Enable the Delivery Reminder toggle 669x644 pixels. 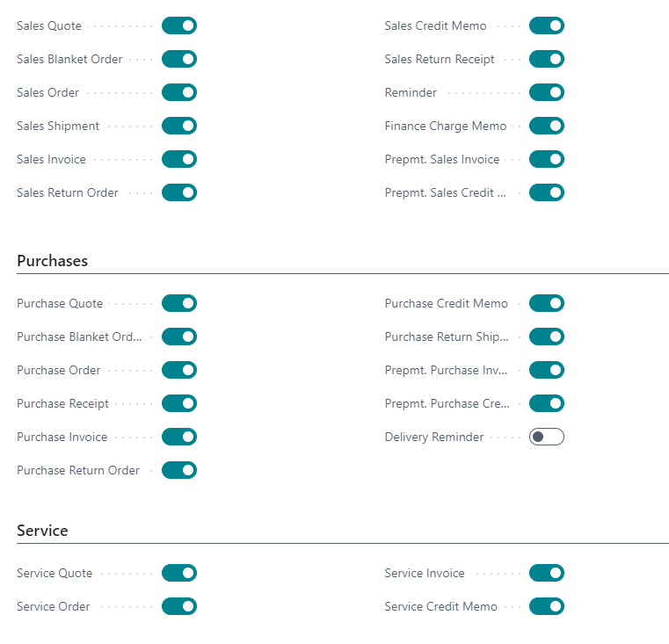(x=546, y=437)
